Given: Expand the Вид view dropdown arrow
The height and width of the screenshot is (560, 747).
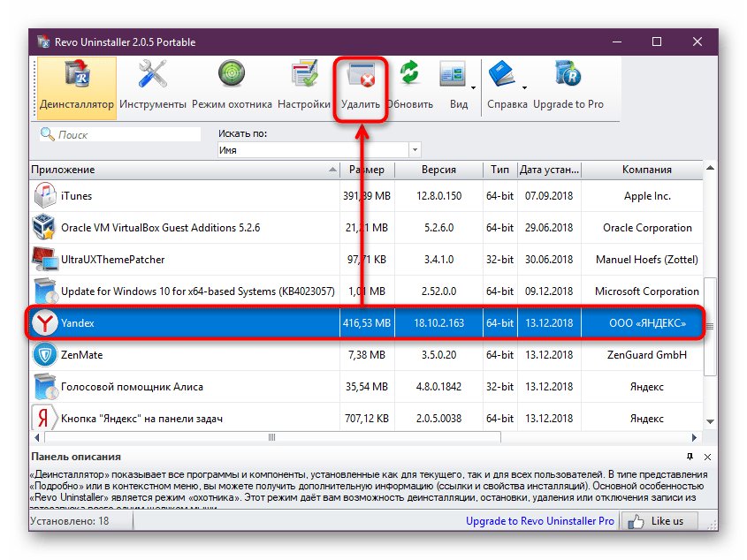Looking at the screenshot, I should pos(473,87).
